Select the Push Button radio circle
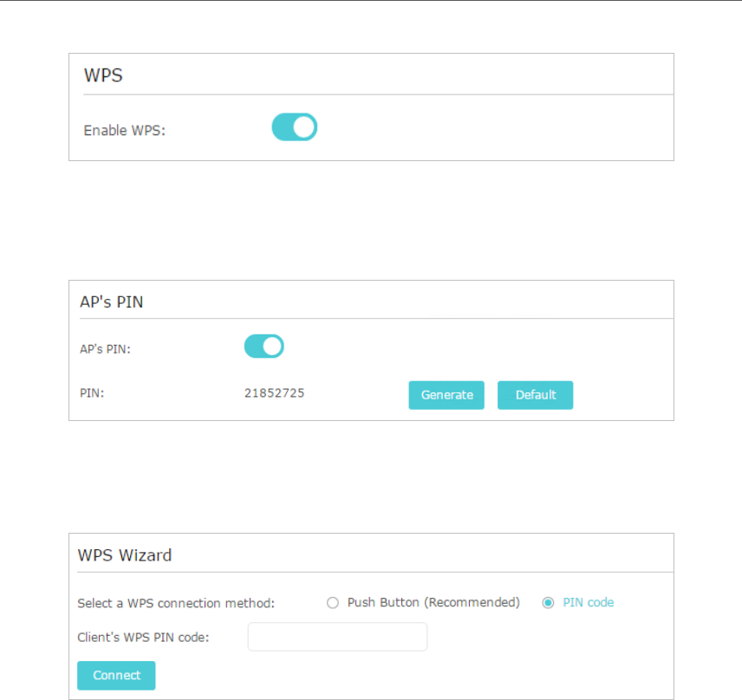 [x=333, y=603]
